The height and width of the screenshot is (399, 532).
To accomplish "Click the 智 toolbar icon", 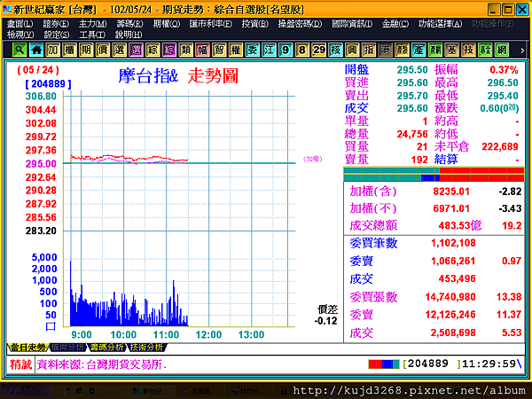I will point(219,50).
